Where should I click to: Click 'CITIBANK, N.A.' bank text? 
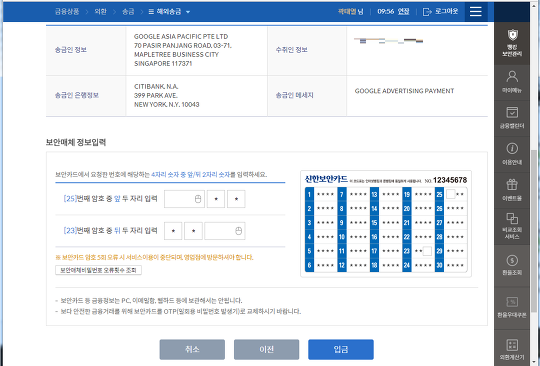(x=156, y=86)
